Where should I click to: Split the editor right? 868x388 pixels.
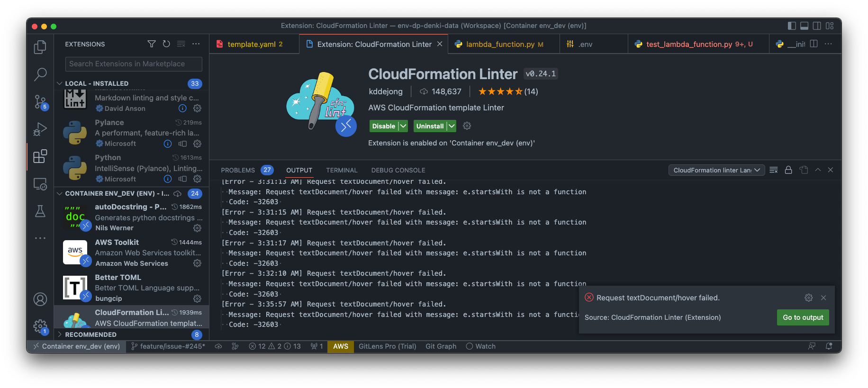(x=814, y=44)
